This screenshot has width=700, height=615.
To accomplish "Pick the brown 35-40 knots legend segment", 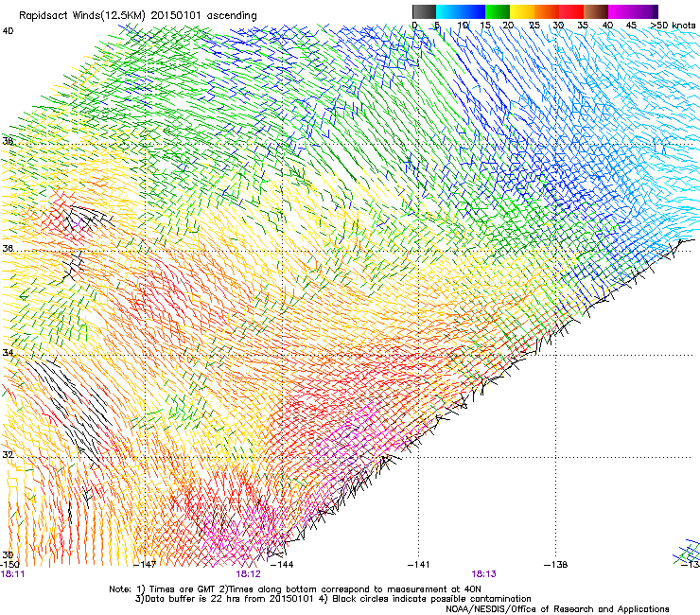I will (x=596, y=11).
